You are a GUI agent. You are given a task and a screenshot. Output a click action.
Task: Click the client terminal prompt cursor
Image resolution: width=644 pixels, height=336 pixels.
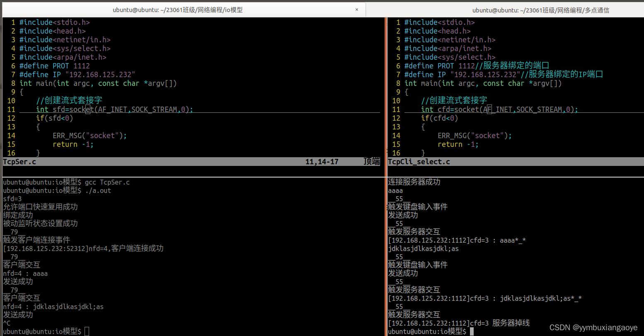click(x=472, y=331)
